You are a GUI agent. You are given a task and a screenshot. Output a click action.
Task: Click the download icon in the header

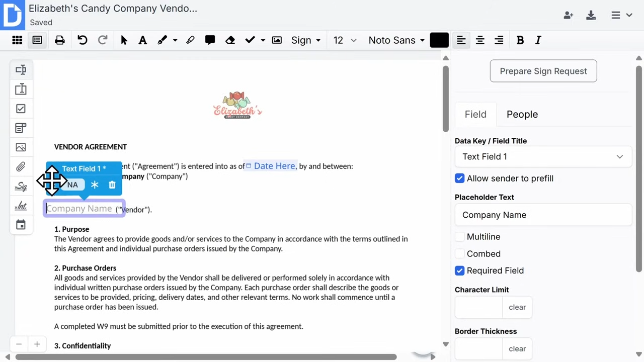click(x=591, y=16)
